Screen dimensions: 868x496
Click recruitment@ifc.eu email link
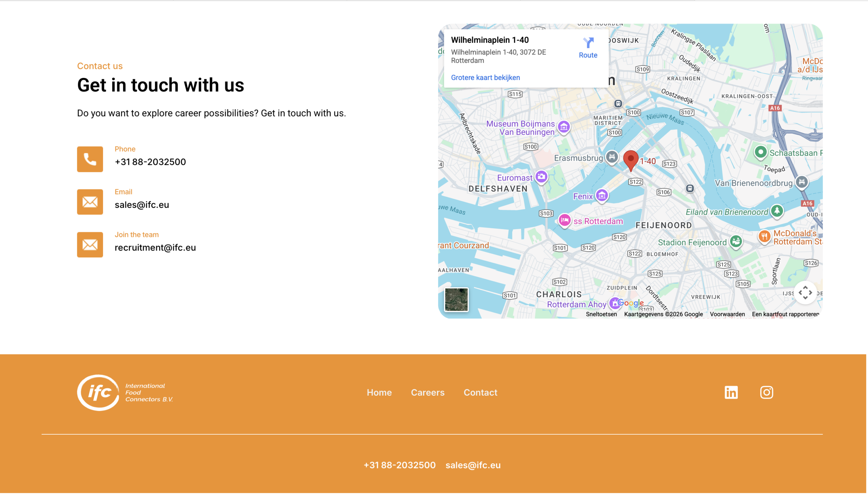[x=155, y=247]
